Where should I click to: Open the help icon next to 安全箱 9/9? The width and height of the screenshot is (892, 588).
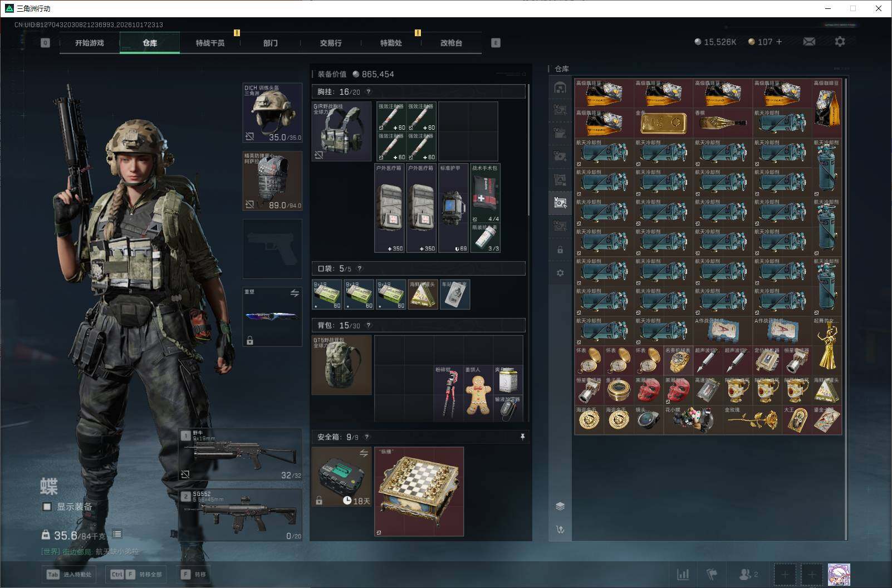(366, 437)
